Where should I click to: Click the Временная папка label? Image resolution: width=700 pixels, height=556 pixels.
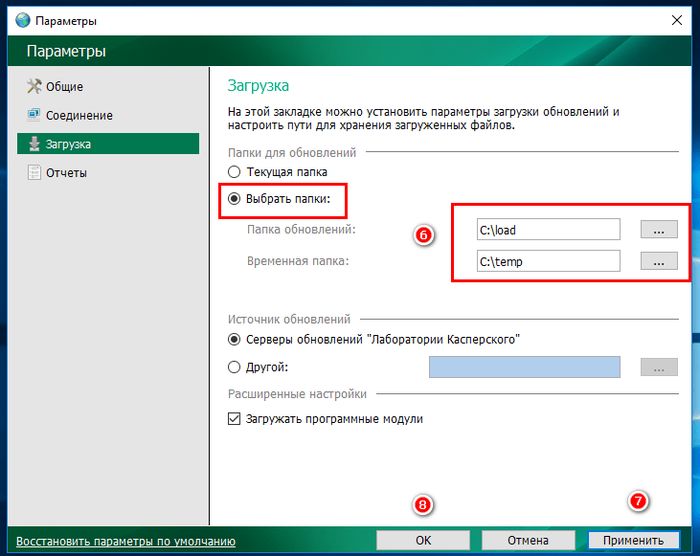tap(298, 261)
